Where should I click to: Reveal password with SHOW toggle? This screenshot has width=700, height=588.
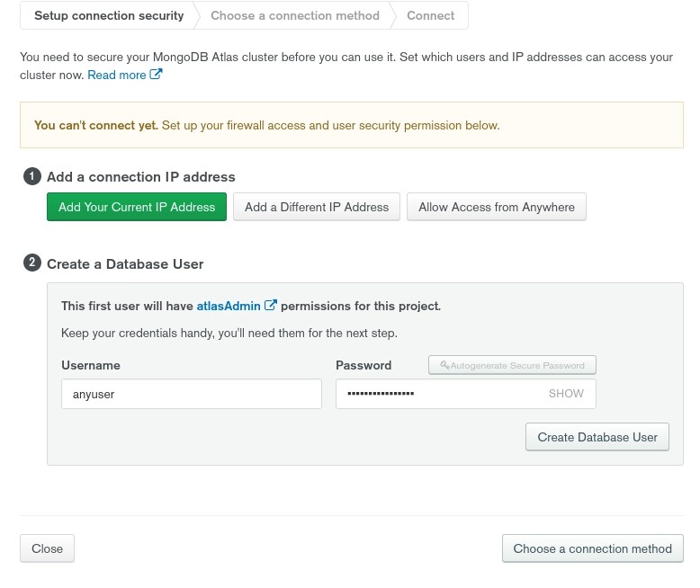(566, 394)
